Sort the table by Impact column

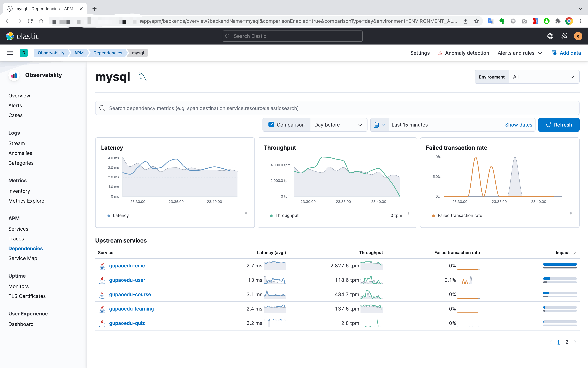pos(566,252)
